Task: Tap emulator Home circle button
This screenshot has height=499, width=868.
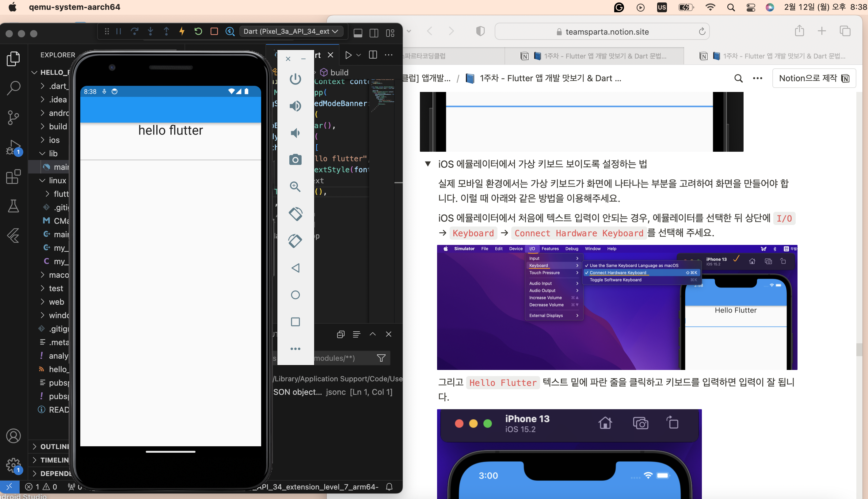Action: 295,295
